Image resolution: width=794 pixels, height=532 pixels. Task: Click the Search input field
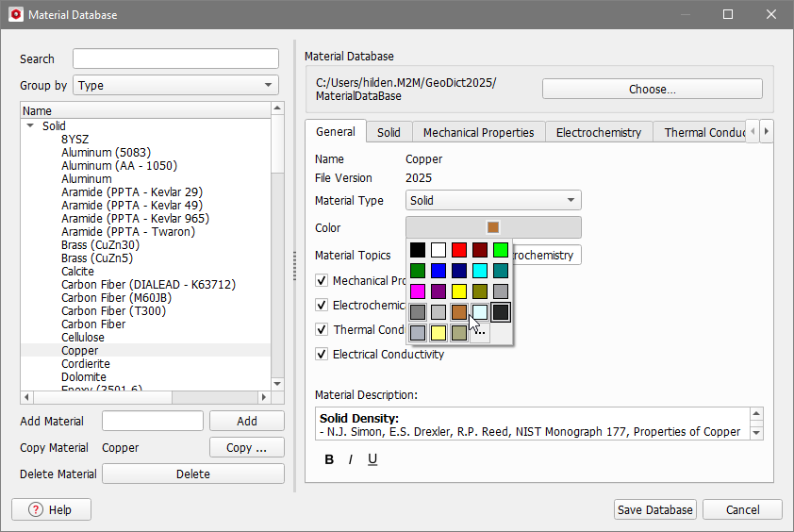(175, 58)
